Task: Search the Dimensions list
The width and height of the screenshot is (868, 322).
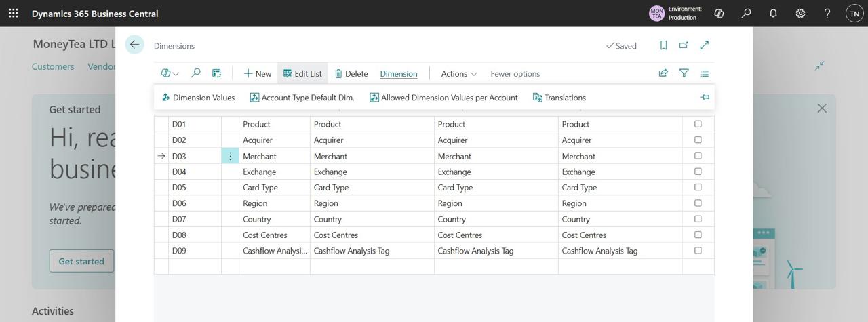Action: coord(195,73)
